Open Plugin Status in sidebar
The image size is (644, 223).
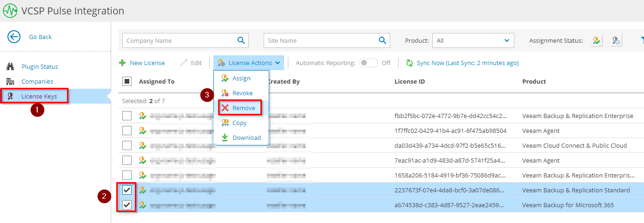[x=40, y=66]
